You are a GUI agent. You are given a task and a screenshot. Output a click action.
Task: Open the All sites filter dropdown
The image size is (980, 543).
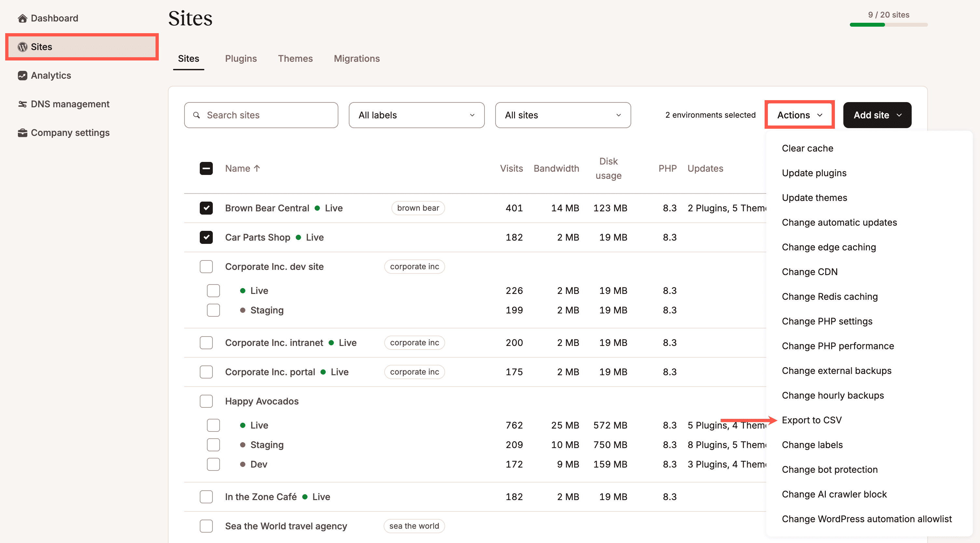(x=563, y=115)
